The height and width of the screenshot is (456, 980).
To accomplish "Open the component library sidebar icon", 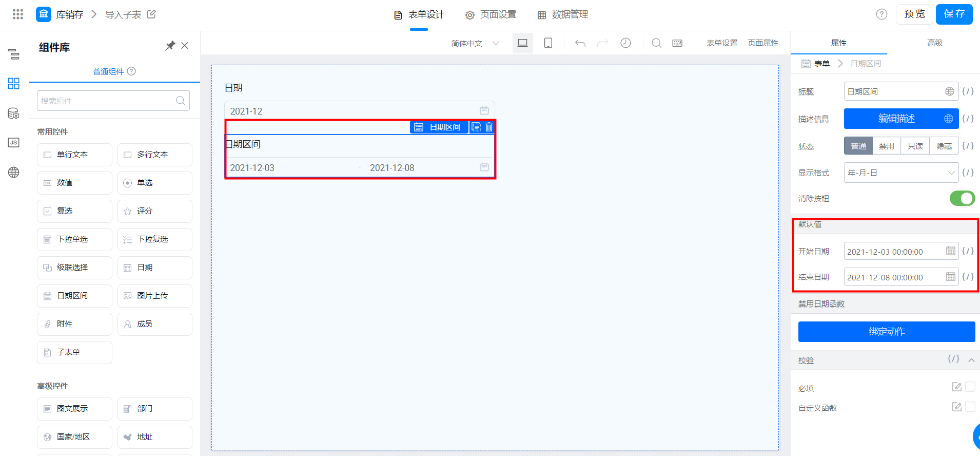I will coord(14,83).
